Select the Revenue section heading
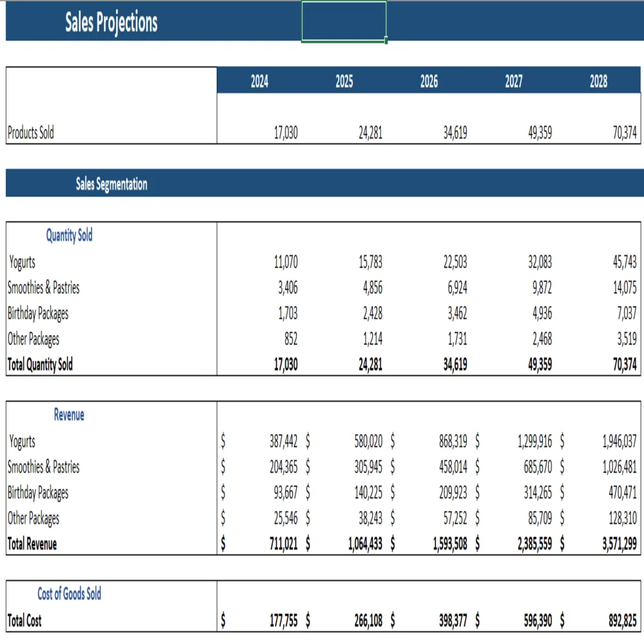The width and height of the screenshot is (644, 644). (69, 415)
